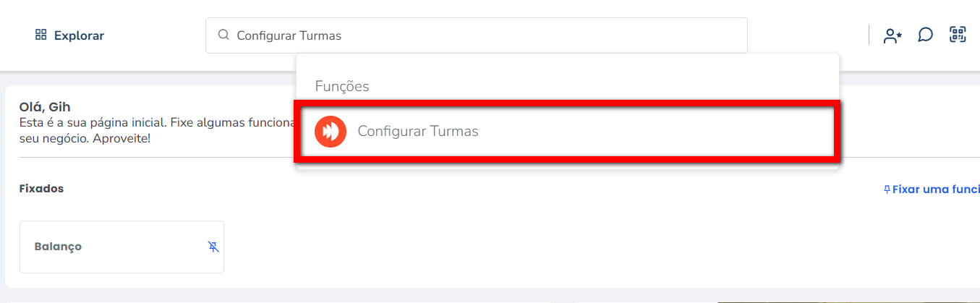The image size is (980, 303).
Task: Click empty space right of the Balanço card
Action: (x=506, y=247)
